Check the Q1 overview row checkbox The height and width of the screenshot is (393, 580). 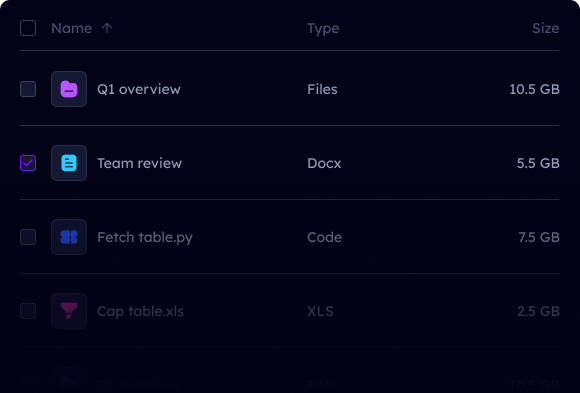click(28, 89)
